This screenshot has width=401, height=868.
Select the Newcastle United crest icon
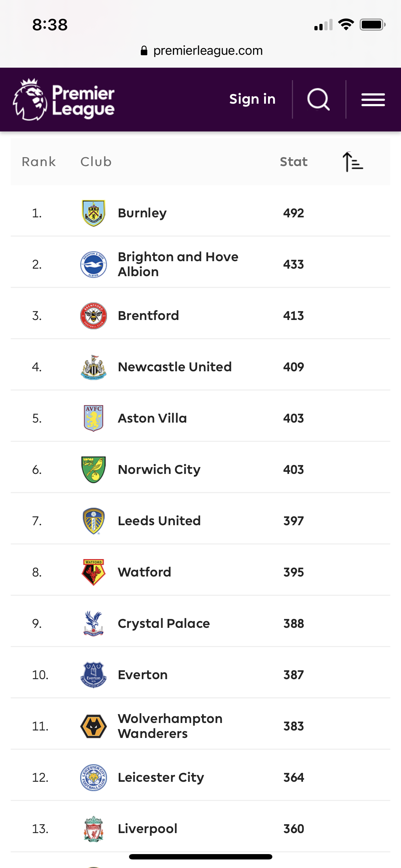click(x=93, y=367)
